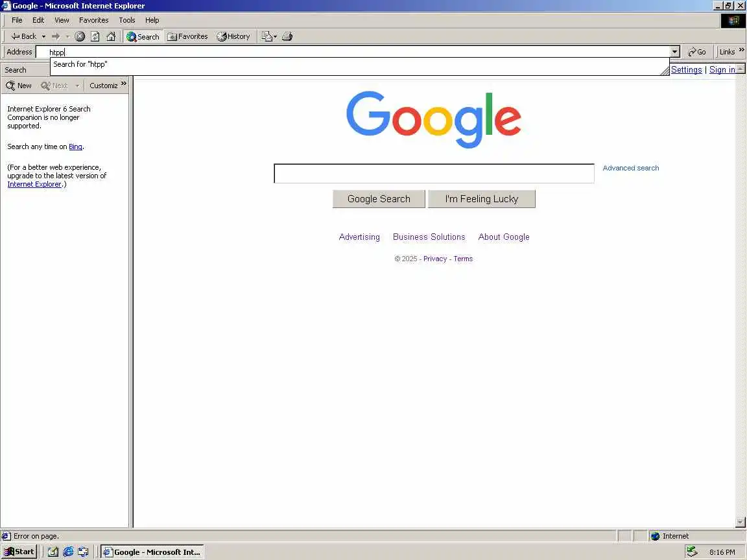Refresh the page with the Refresh icon

tap(95, 36)
